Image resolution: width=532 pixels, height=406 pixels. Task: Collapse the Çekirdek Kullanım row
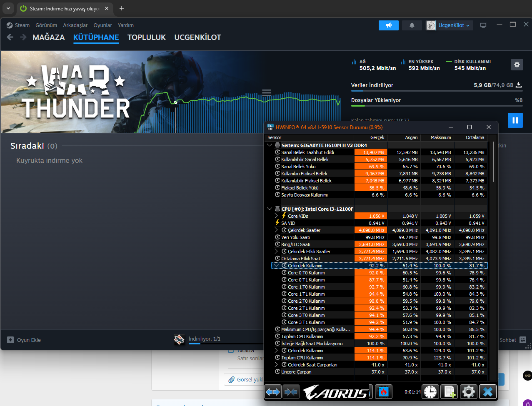[x=276, y=266]
